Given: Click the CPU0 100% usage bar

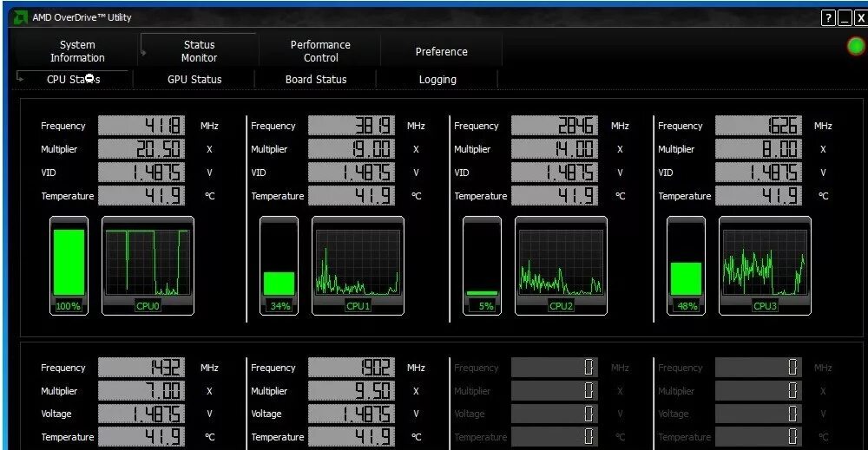Looking at the screenshot, I should [69, 262].
